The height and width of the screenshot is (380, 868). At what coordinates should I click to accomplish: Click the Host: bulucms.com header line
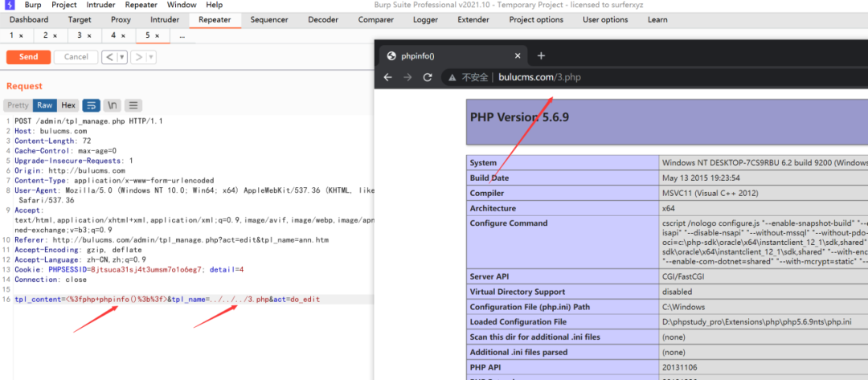(x=51, y=131)
